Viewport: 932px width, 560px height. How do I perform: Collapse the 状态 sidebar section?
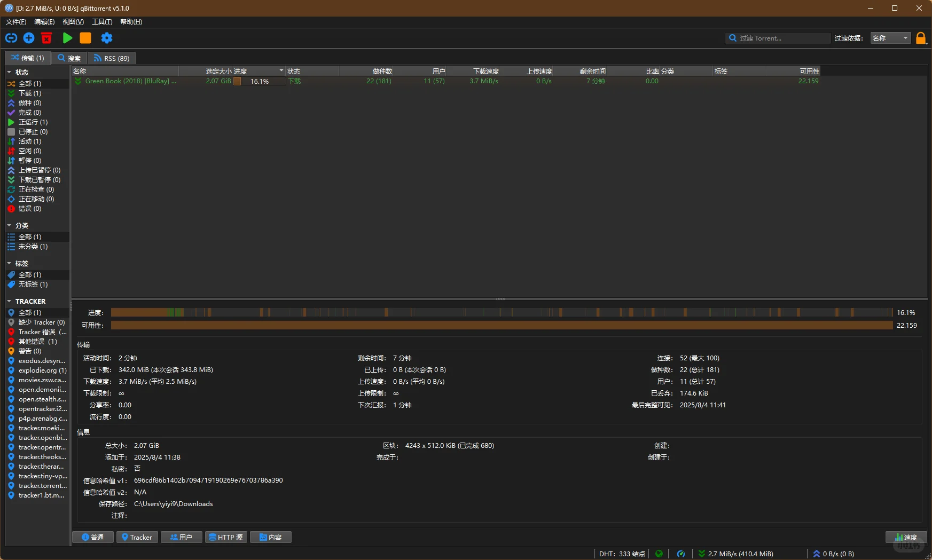click(x=9, y=72)
